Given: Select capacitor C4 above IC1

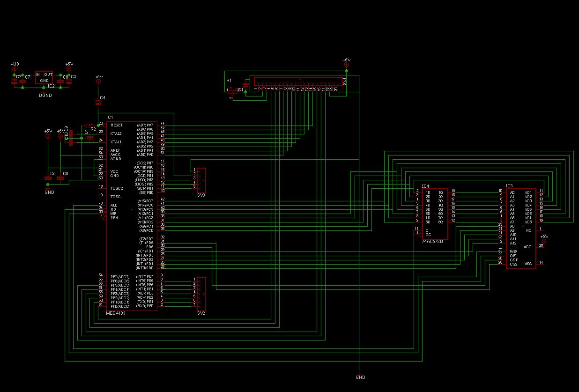Looking at the screenshot, I should [98, 102].
